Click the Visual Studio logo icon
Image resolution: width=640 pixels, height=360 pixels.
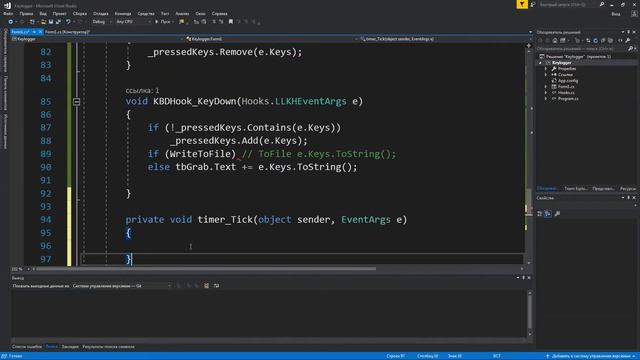click(7, 5)
